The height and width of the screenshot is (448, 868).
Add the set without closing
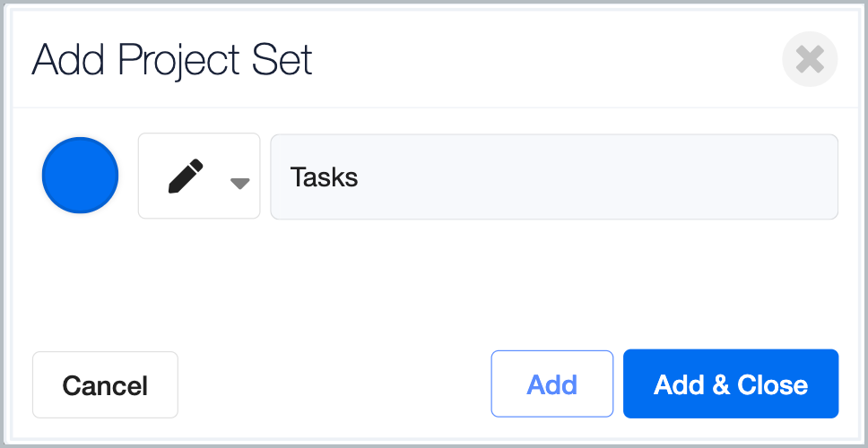tap(551, 383)
